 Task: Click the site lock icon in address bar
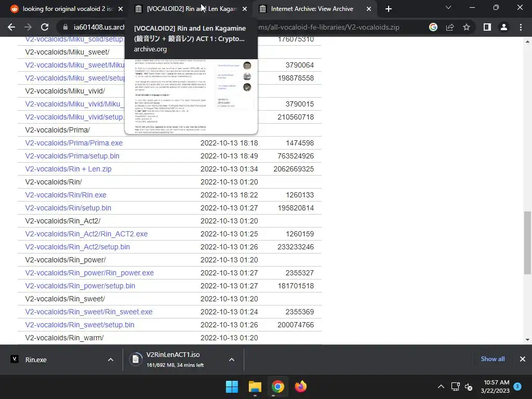(65, 27)
